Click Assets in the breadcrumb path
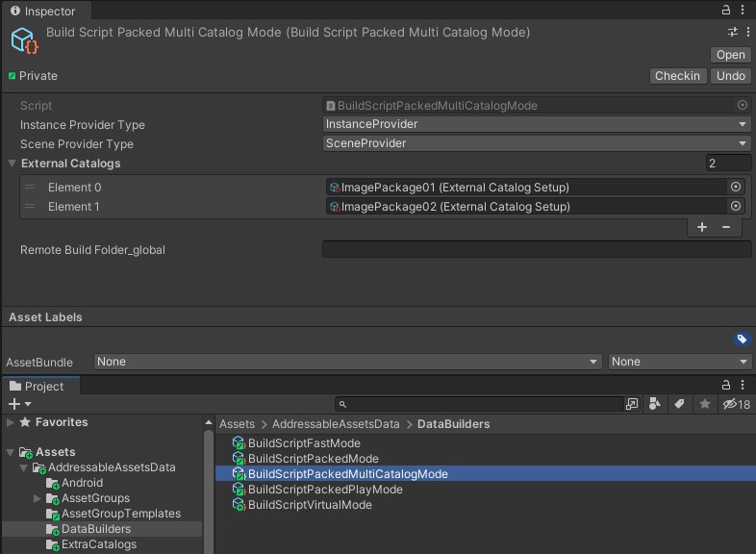The width and height of the screenshot is (756, 554). (x=237, y=424)
